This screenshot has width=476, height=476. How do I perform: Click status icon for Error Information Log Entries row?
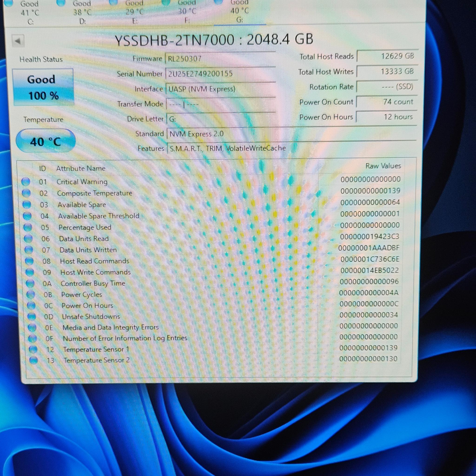click(x=33, y=338)
